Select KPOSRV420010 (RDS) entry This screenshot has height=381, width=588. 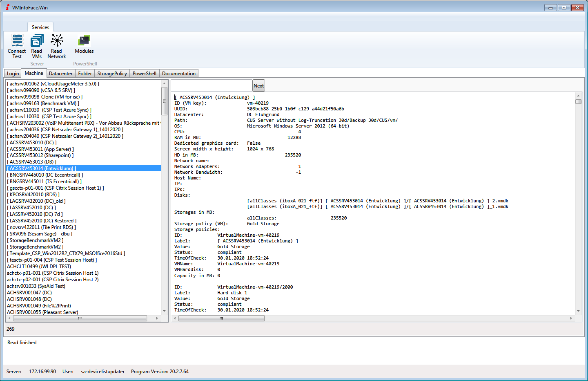point(33,195)
